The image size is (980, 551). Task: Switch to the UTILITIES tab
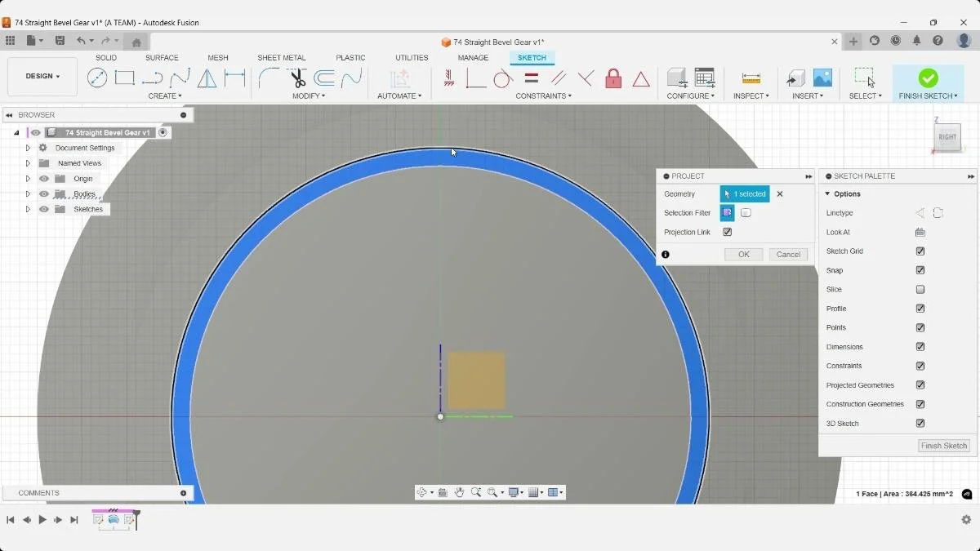coord(412,58)
